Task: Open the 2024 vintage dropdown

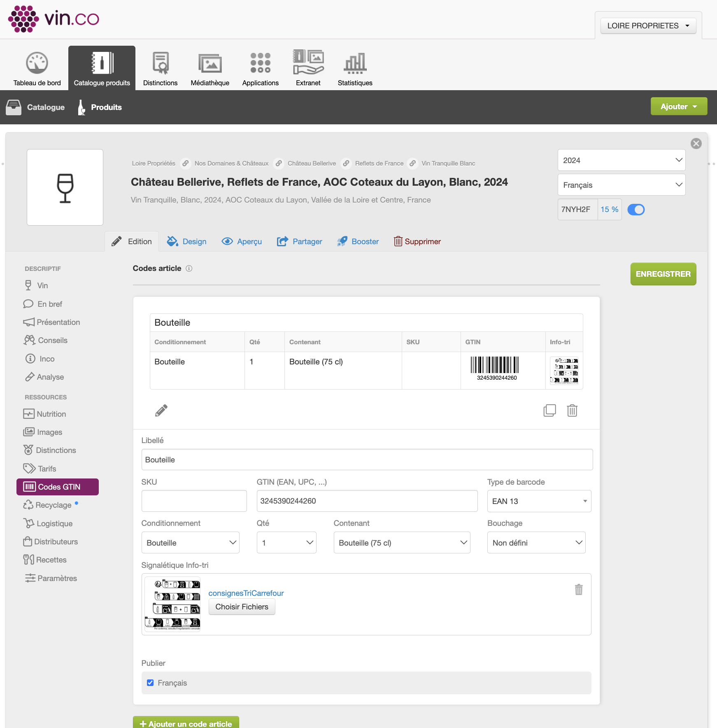Action: tap(622, 160)
